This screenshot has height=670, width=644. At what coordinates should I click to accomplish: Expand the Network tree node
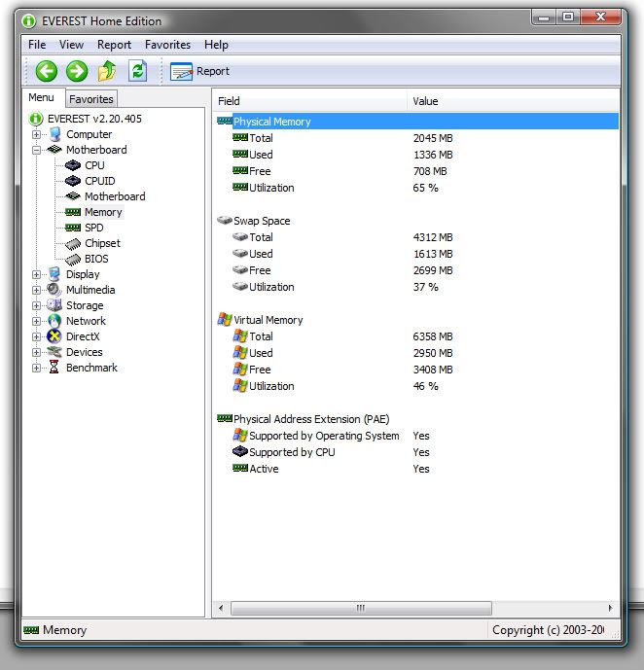[36, 321]
